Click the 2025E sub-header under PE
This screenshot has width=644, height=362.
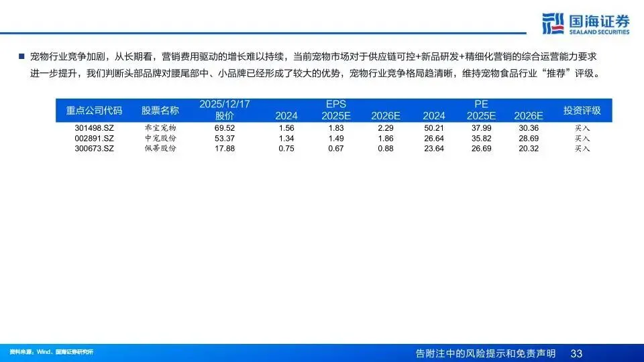481,116
